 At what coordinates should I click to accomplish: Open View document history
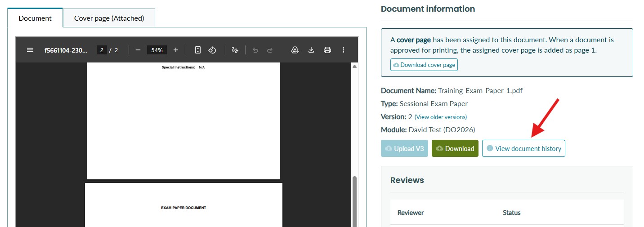point(523,148)
